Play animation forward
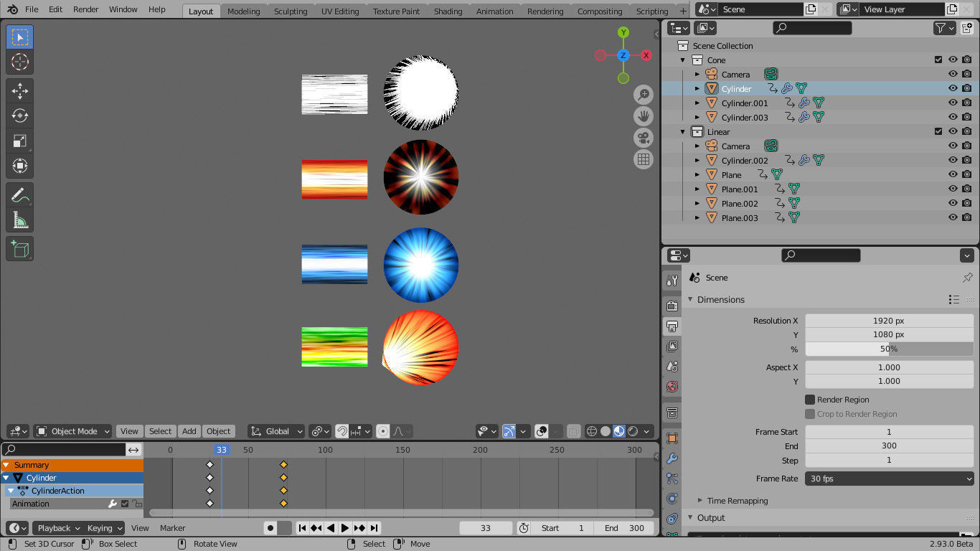 click(345, 528)
